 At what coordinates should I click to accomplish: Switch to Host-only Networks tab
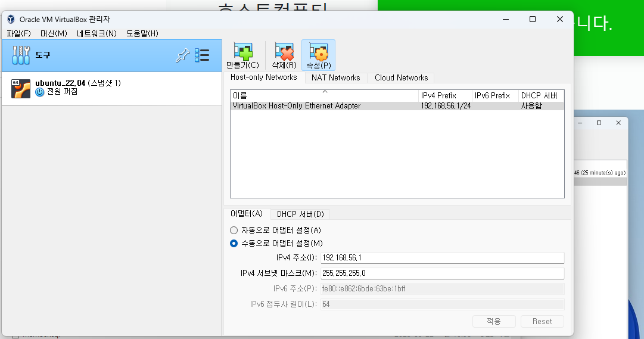click(264, 77)
